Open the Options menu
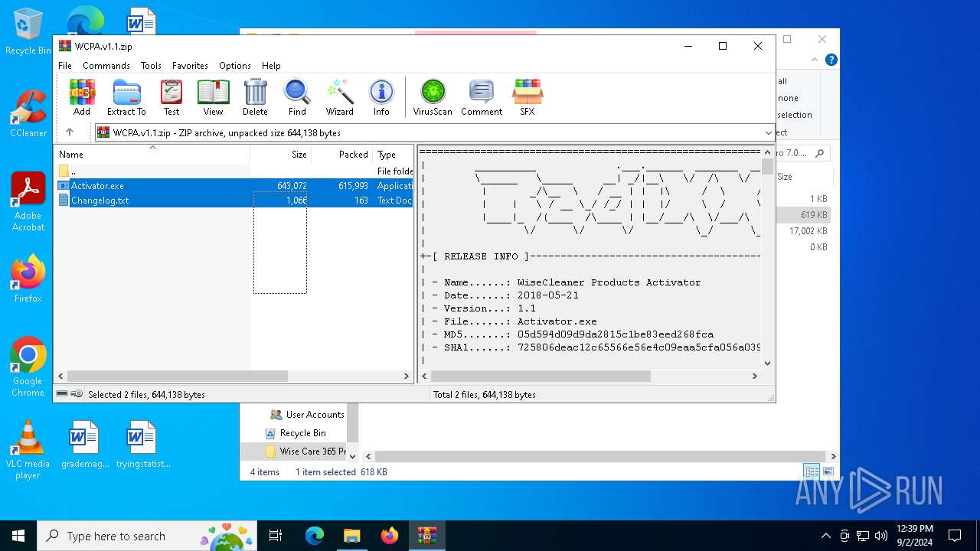This screenshot has height=551, width=980. (x=235, y=66)
